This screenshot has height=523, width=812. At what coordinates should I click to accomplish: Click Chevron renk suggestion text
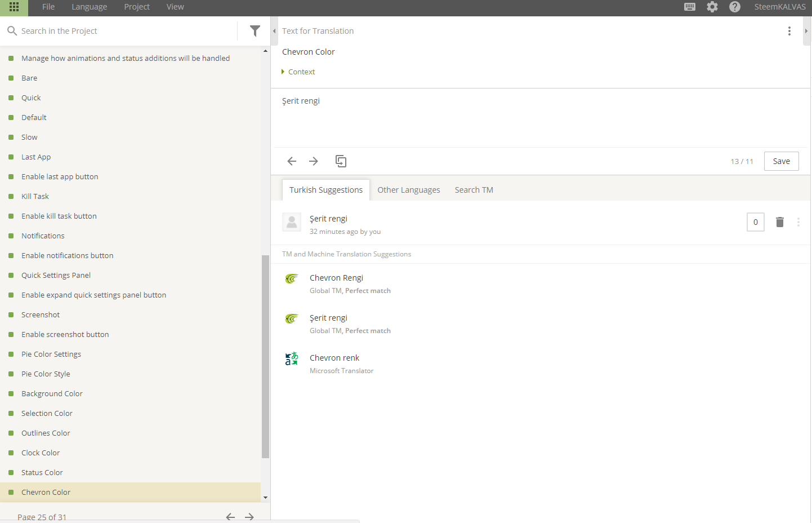click(x=334, y=358)
